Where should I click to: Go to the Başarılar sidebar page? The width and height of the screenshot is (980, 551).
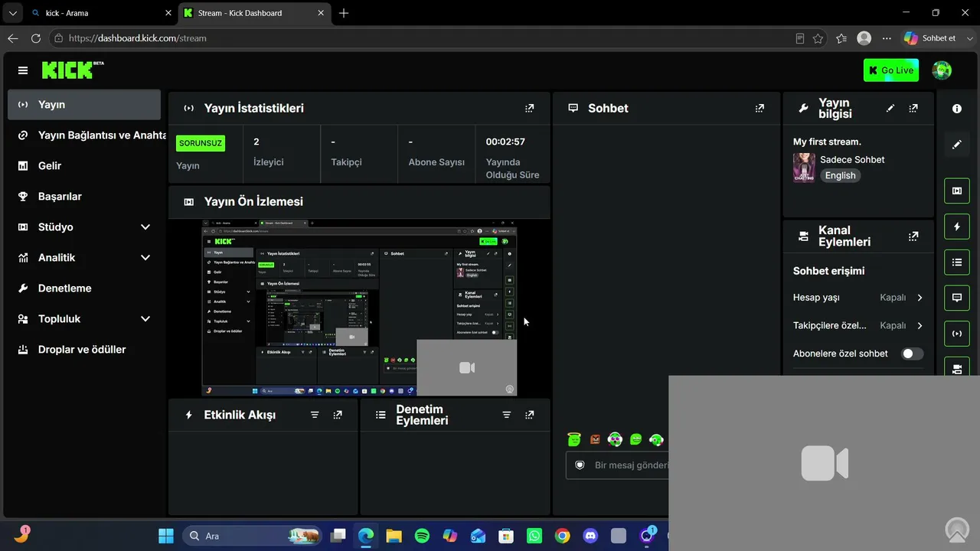click(x=84, y=197)
